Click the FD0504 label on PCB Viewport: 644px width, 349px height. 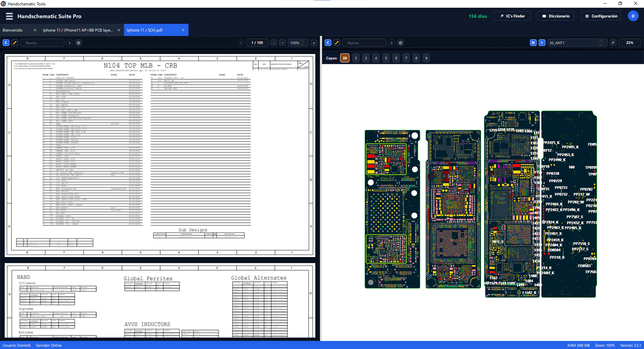click(554, 250)
